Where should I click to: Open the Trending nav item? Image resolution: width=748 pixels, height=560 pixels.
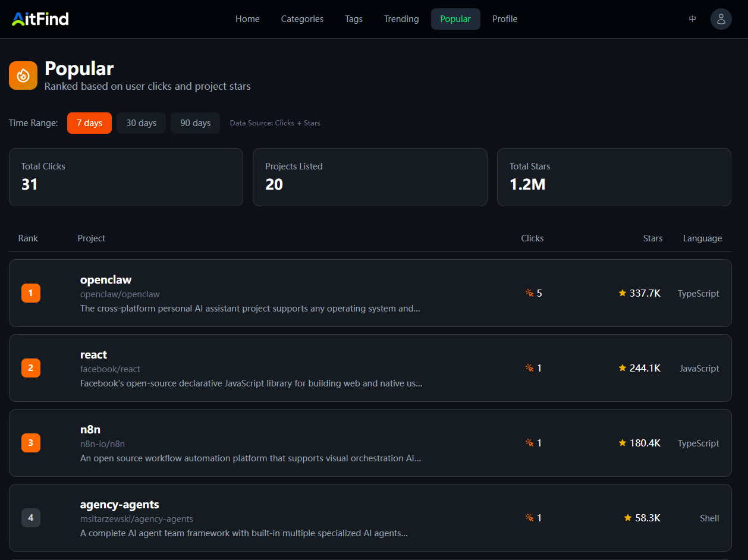click(x=401, y=19)
